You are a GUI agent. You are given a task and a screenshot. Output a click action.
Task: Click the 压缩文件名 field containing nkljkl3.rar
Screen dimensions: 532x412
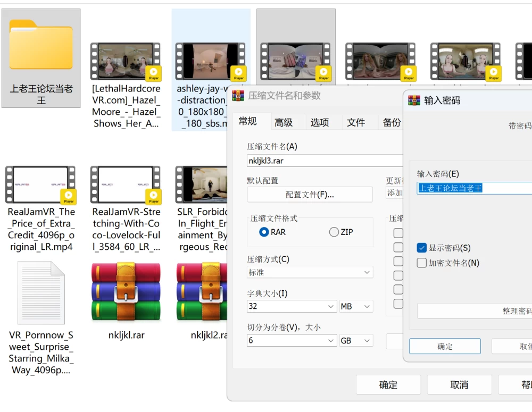click(325, 161)
